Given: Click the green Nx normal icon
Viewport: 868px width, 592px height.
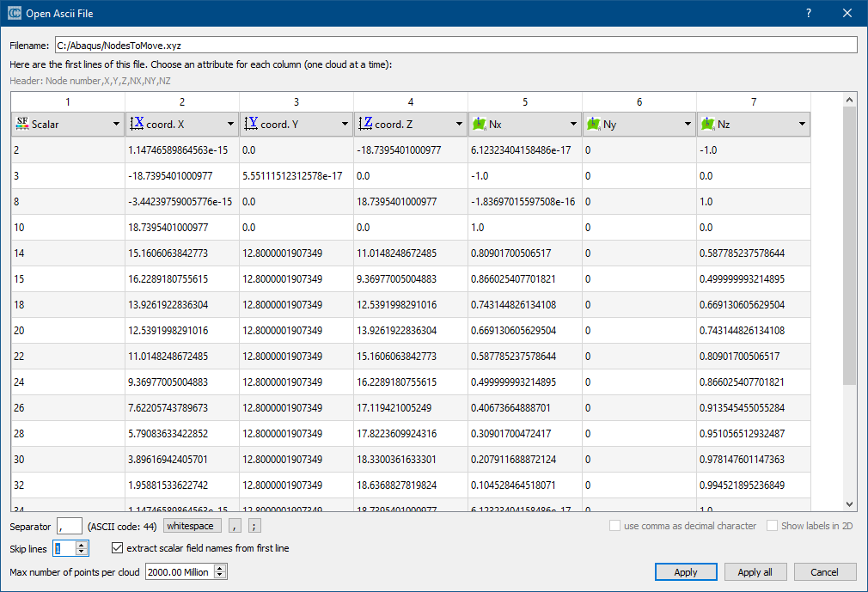Looking at the screenshot, I should point(480,125).
